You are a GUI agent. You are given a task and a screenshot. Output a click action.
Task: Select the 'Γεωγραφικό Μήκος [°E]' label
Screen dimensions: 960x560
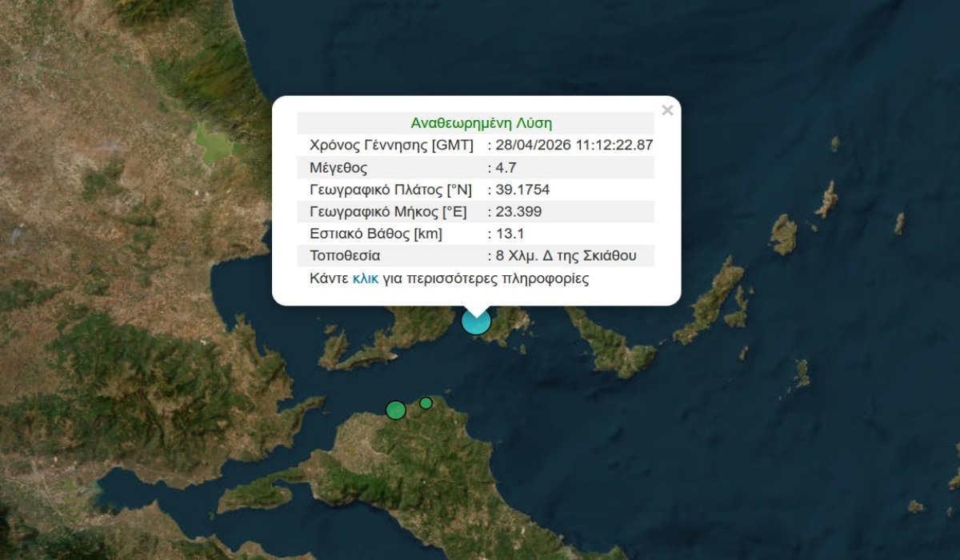388,212
